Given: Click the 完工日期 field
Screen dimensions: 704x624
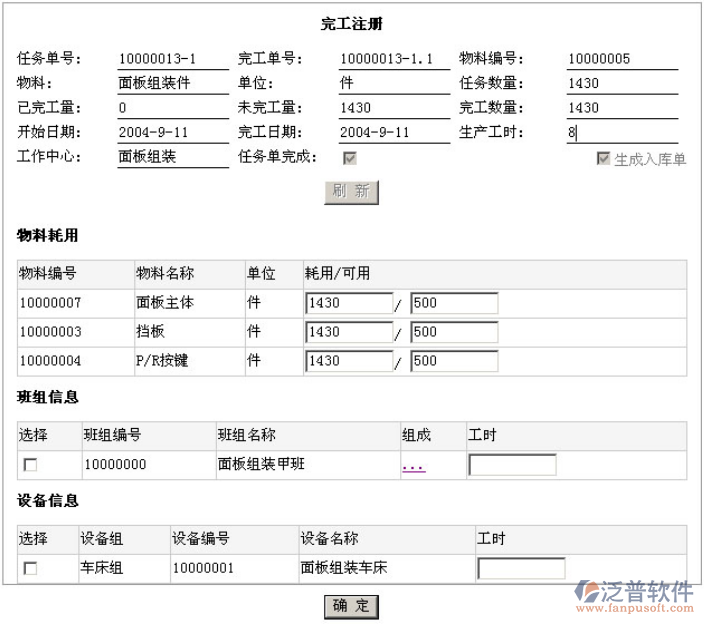Looking at the screenshot, I should 393,132.
